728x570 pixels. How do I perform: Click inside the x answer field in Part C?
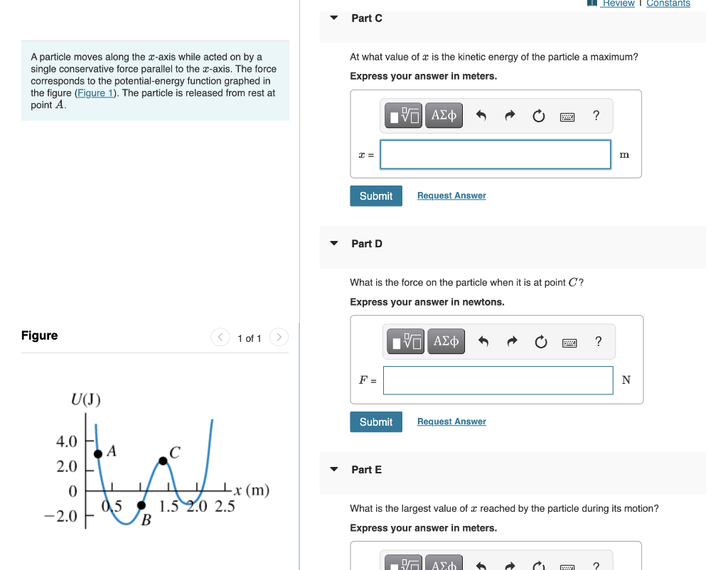(495, 154)
